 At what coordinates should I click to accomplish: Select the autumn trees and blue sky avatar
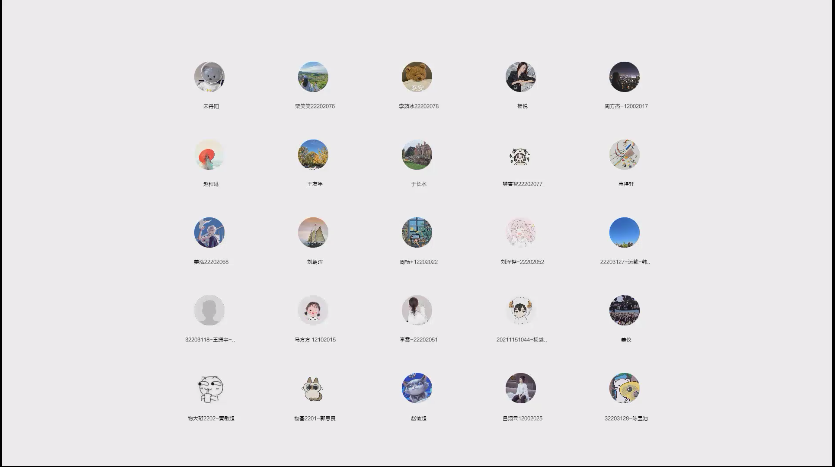tap(313, 155)
